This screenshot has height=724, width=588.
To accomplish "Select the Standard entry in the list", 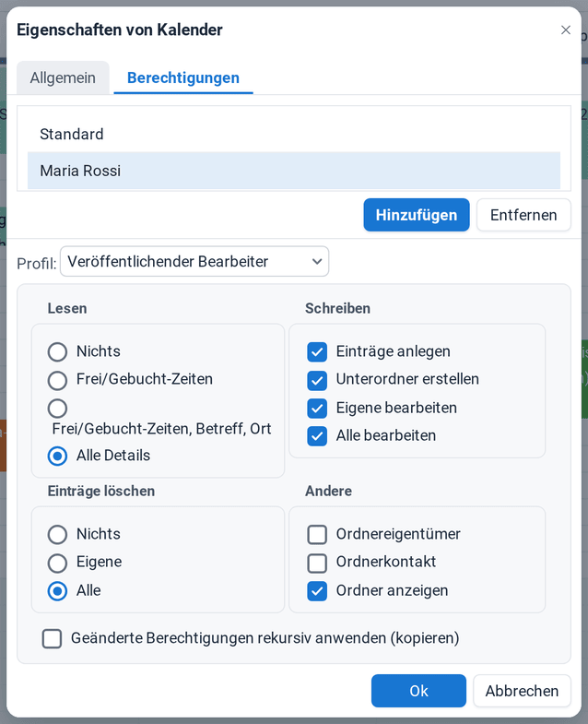I will [x=293, y=135].
